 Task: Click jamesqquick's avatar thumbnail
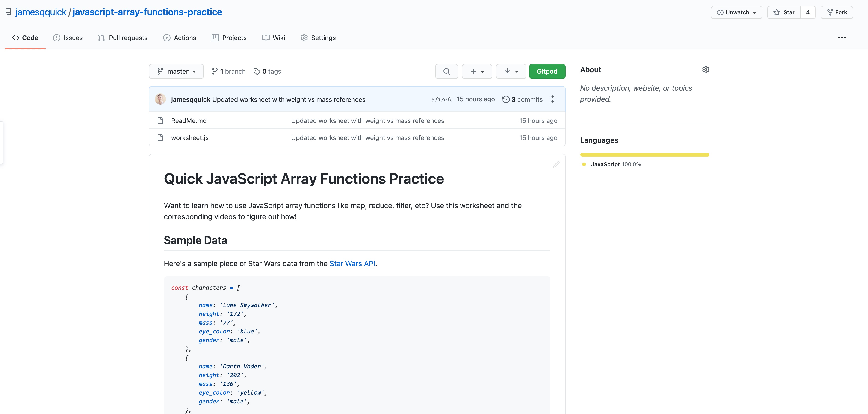160,99
